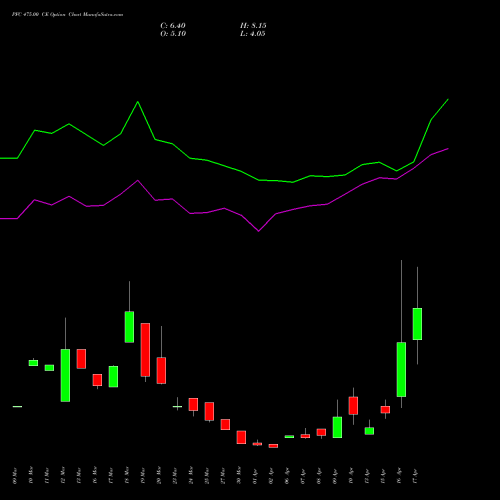Click the green candlestick for 17 Apr
Screen dimensions: 500x500
point(417,324)
